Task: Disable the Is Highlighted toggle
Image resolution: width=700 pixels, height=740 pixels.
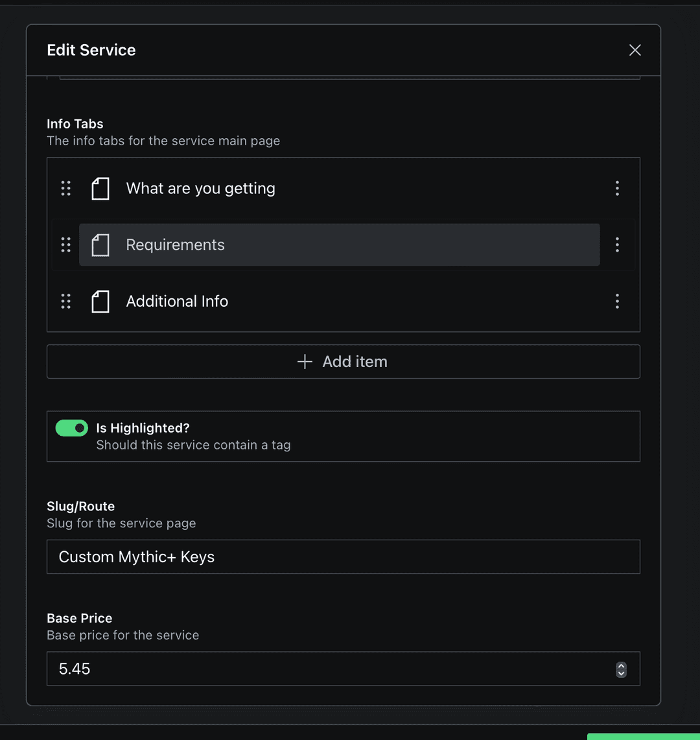Action: [72, 428]
